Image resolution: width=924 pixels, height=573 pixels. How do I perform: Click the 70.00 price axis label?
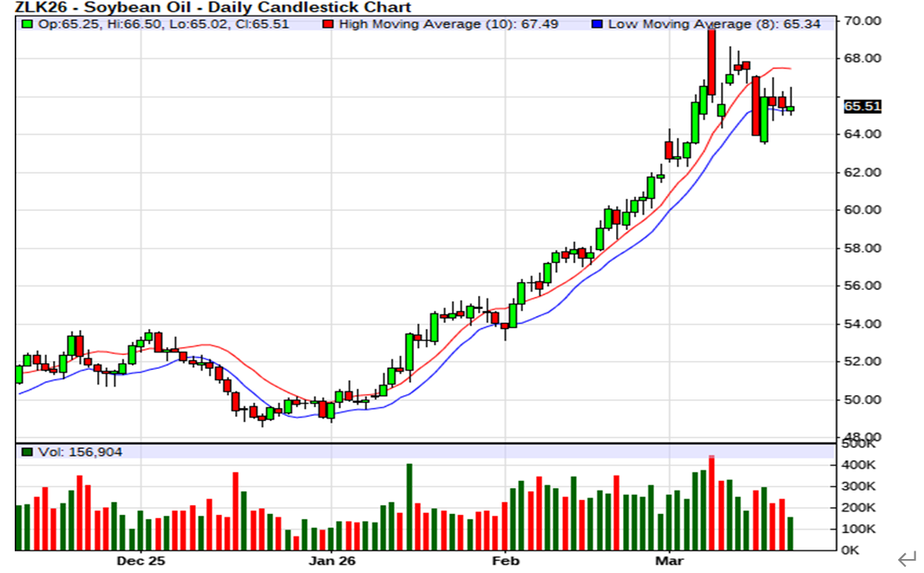pyautogui.click(x=864, y=21)
